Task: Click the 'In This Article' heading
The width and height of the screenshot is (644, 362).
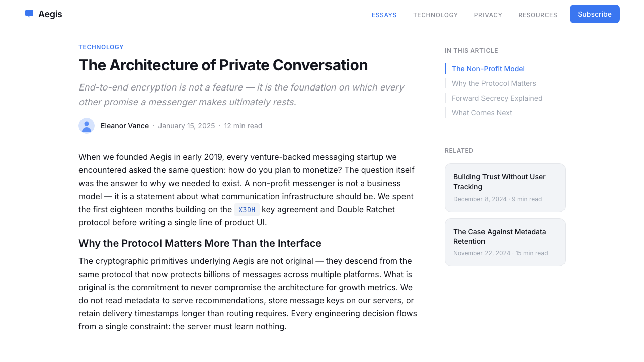Action: (x=471, y=51)
